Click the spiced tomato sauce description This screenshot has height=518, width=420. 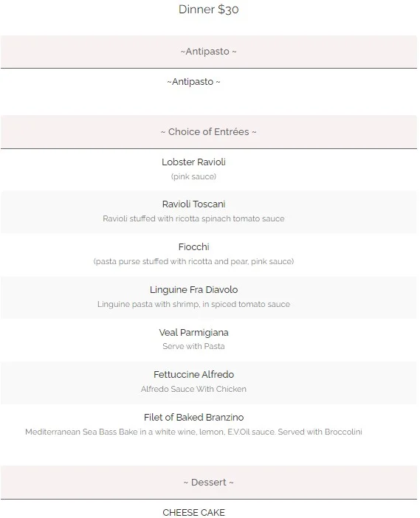pos(193,304)
